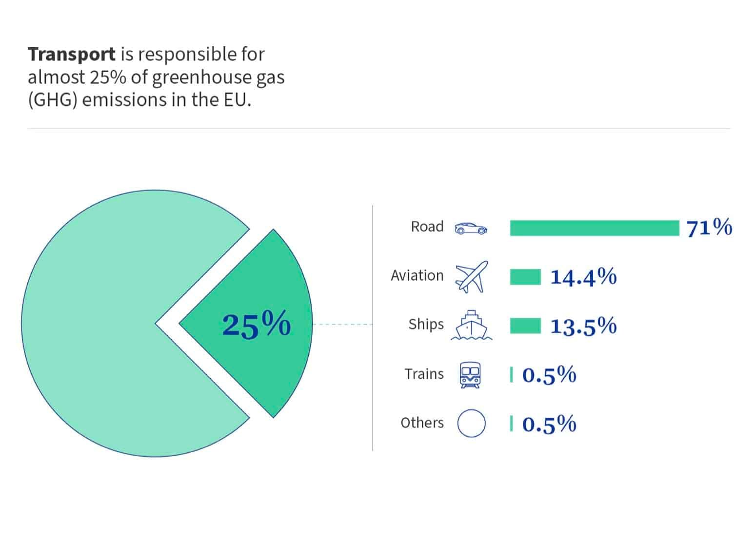
Task: Click the Aviation green bar
Action: 525,277
